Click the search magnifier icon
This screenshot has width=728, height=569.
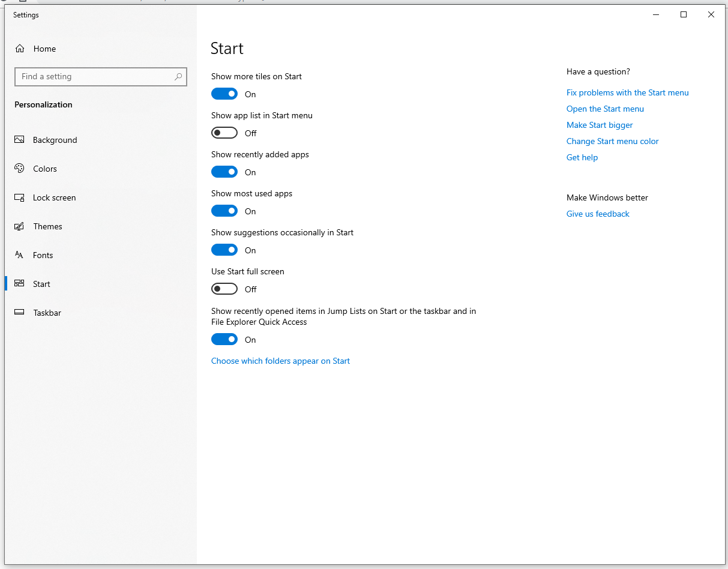point(178,77)
